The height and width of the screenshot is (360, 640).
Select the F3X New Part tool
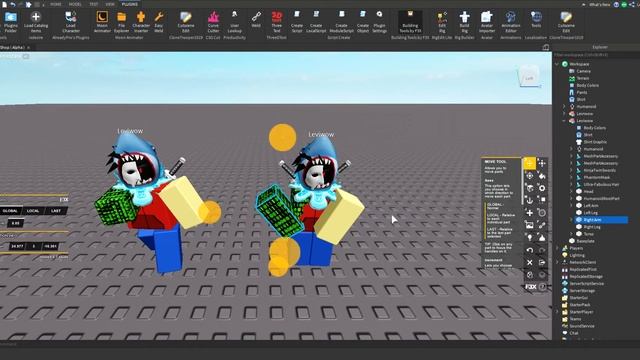529,213
